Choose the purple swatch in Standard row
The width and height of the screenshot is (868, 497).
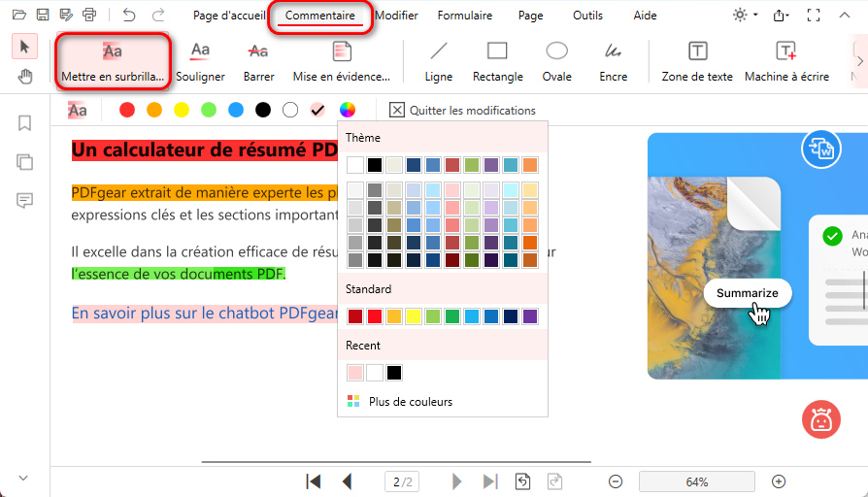530,316
